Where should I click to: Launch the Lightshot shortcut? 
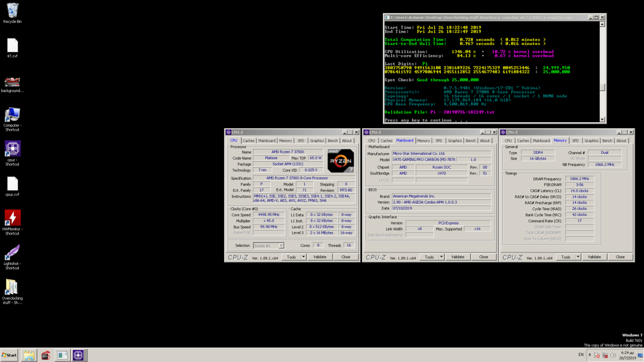(12, 257)
